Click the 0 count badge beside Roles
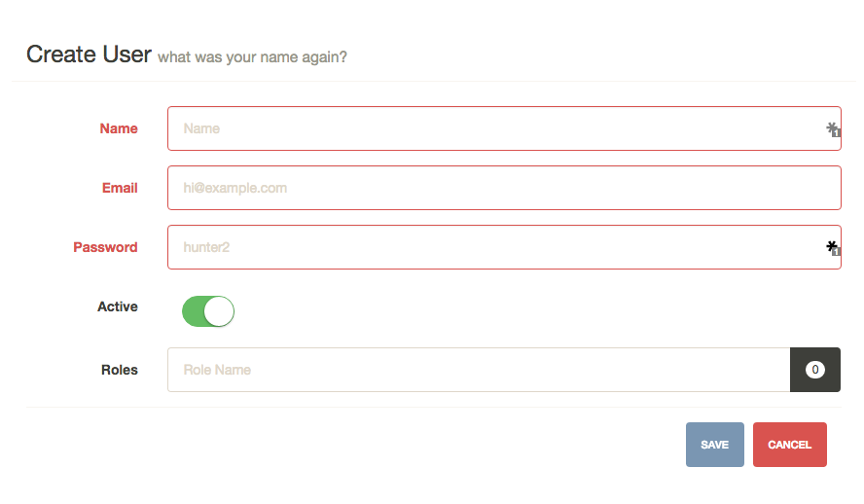The width and height of the screenshot is (864, 504). pos(815,370)
